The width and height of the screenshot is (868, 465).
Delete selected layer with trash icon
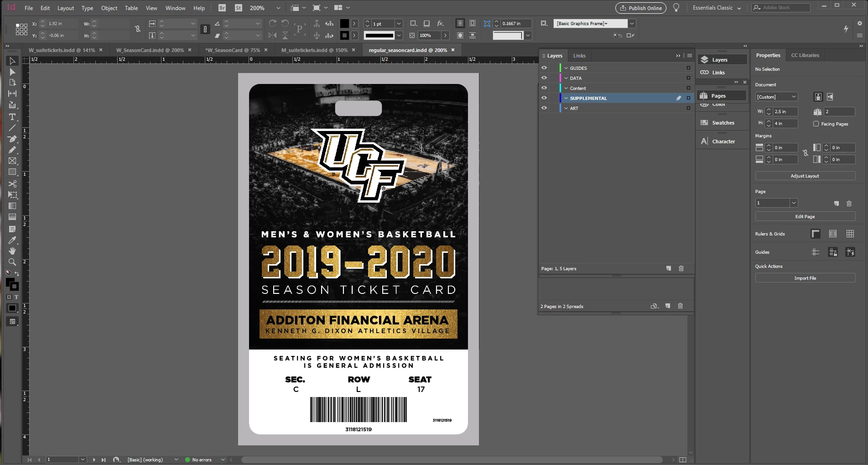pyautogui.click(x=681, y=268)
